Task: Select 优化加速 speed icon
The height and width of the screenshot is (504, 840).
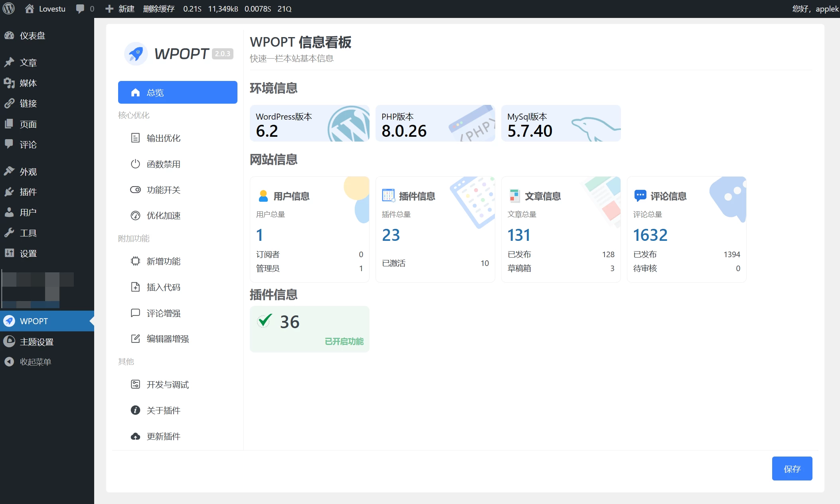Action: (x=135, y=216)
